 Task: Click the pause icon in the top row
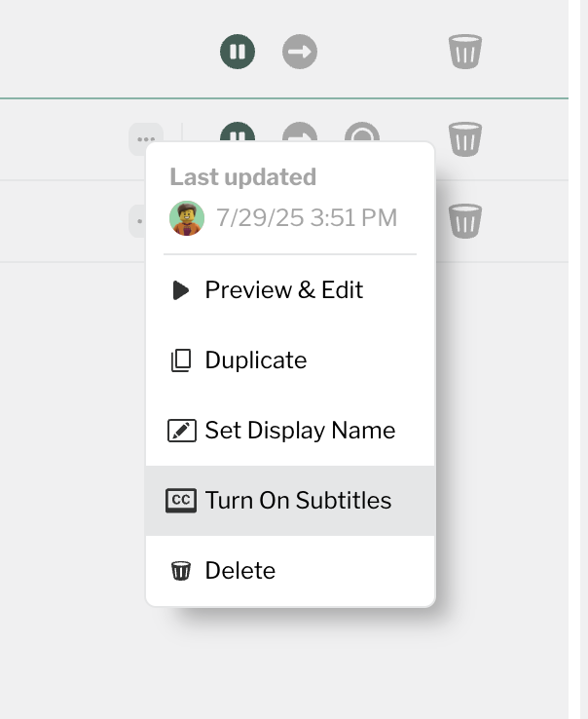(238, 52)
